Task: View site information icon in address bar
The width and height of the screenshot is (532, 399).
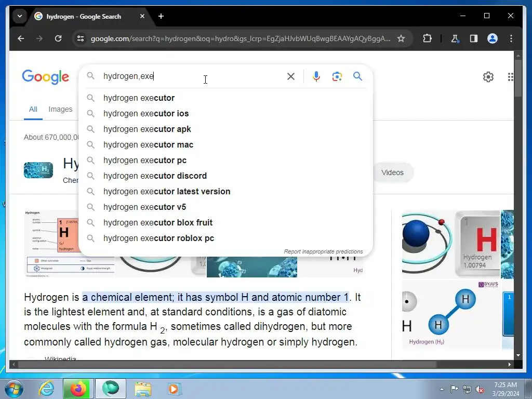Action: coord(81,38)
